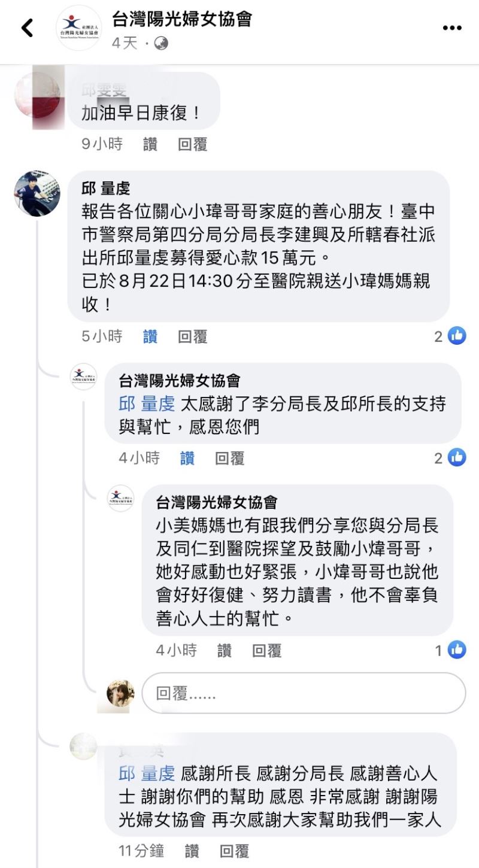Screen dimensions: 479x868
Task: Tap 回覆 under the association's second reply
Action: 266,650
